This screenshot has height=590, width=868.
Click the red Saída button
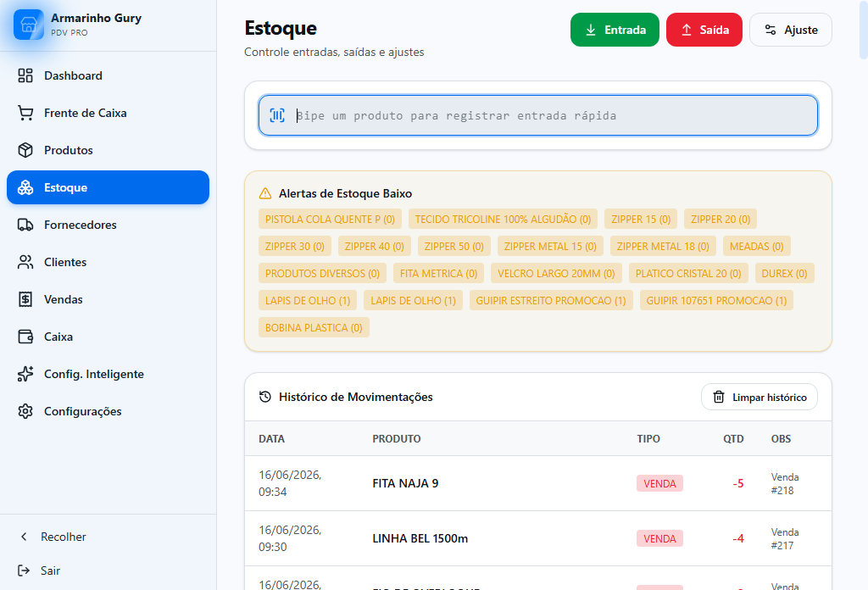[704, 30]
